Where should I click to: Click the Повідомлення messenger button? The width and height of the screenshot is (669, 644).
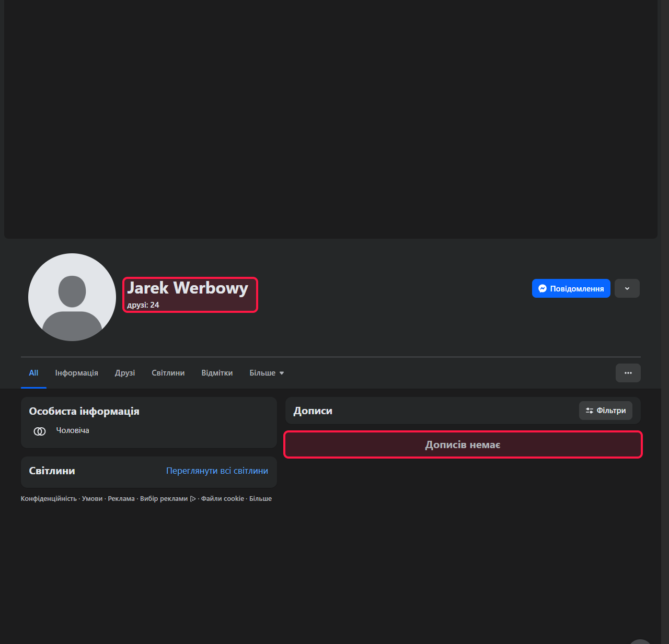coord(571,288)
